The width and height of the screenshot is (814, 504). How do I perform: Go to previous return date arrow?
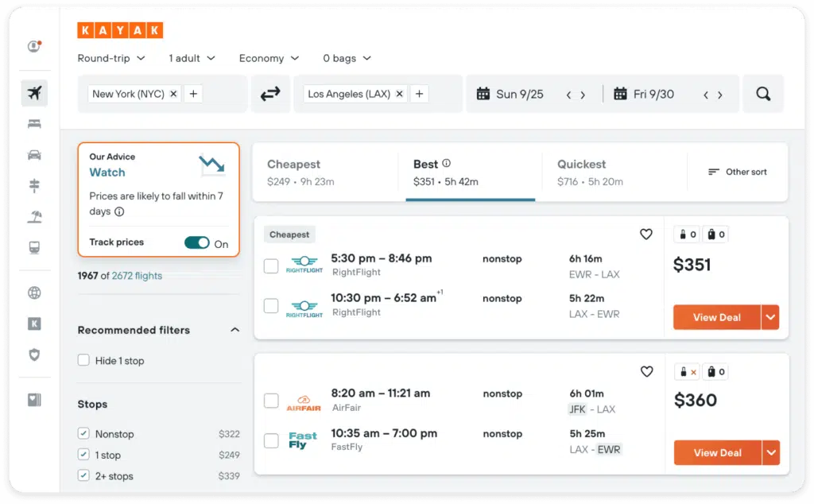tap(706, 95)
